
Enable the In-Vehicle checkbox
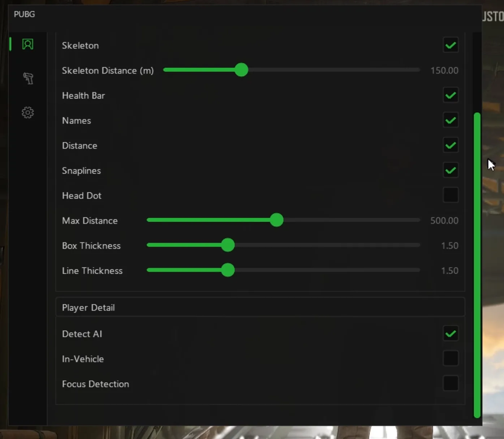coord(451,358)
